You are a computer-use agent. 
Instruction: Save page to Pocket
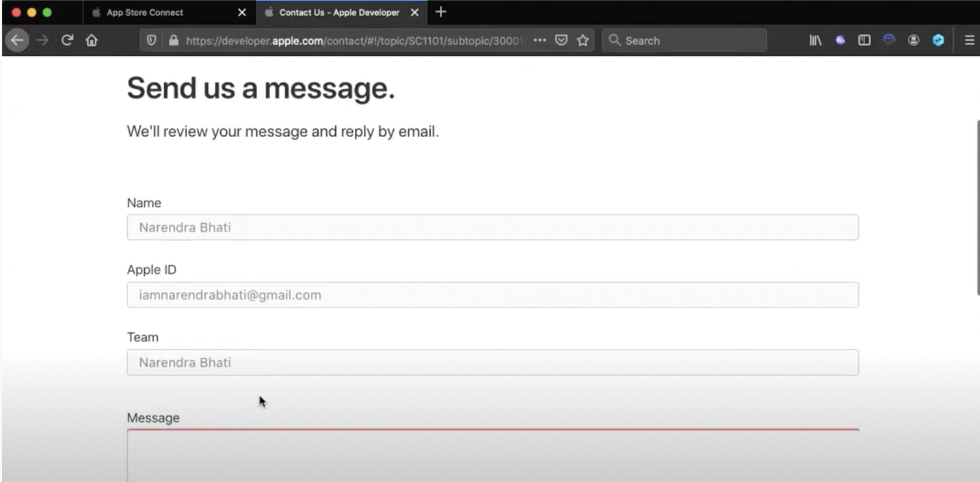tap(561, 40)
